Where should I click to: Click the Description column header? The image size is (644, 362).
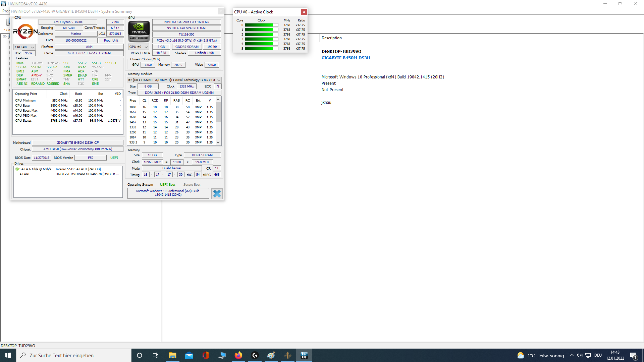(331, 38)
